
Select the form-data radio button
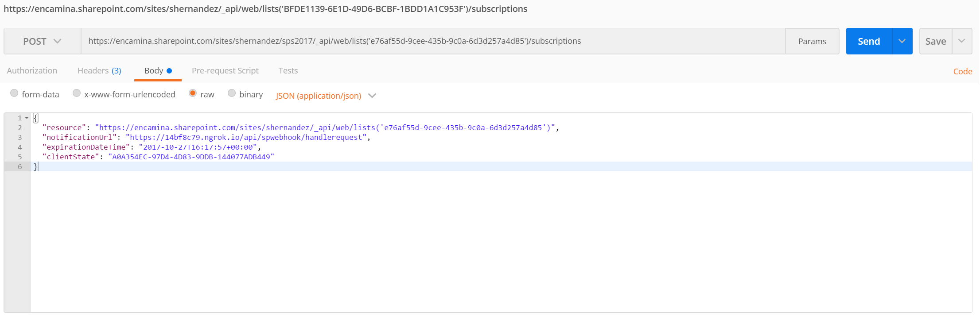point(14,93)
